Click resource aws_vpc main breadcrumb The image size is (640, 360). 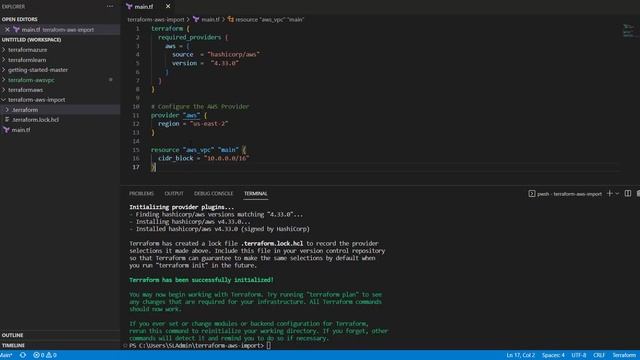[x=270, y=19]
